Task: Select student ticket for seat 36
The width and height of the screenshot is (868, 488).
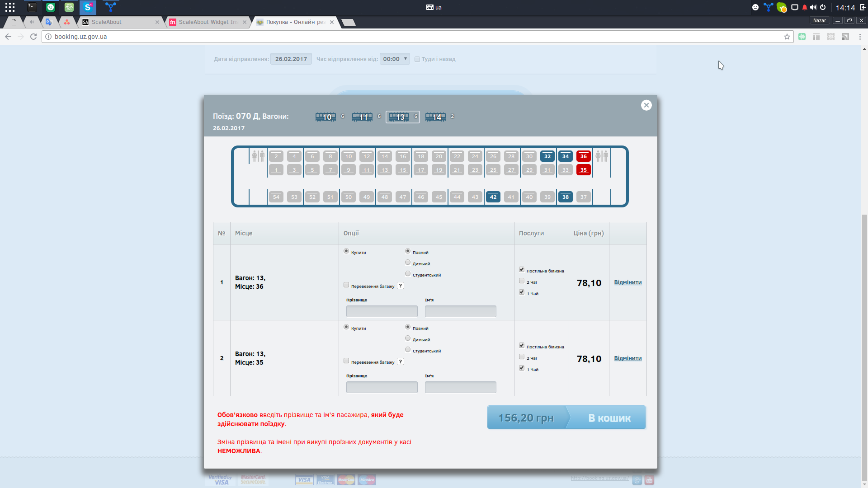Action: (x=408, y=274)
